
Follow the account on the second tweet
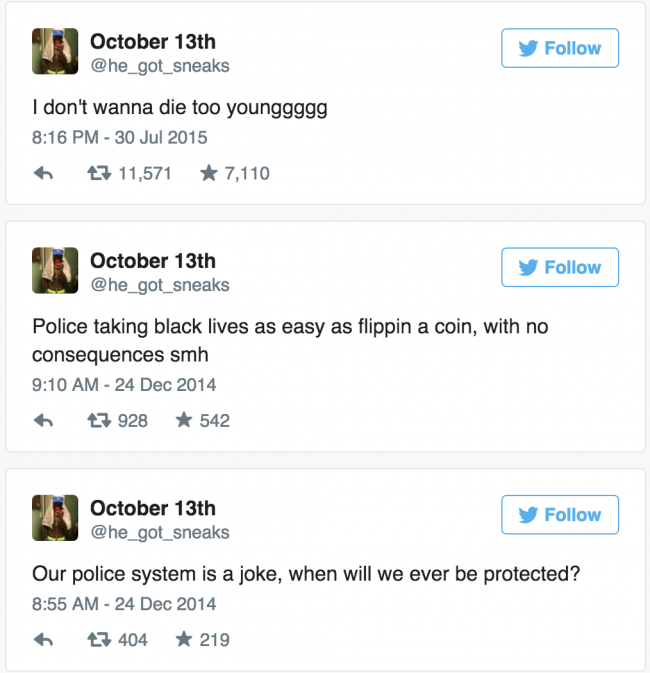tap(560, 267)
